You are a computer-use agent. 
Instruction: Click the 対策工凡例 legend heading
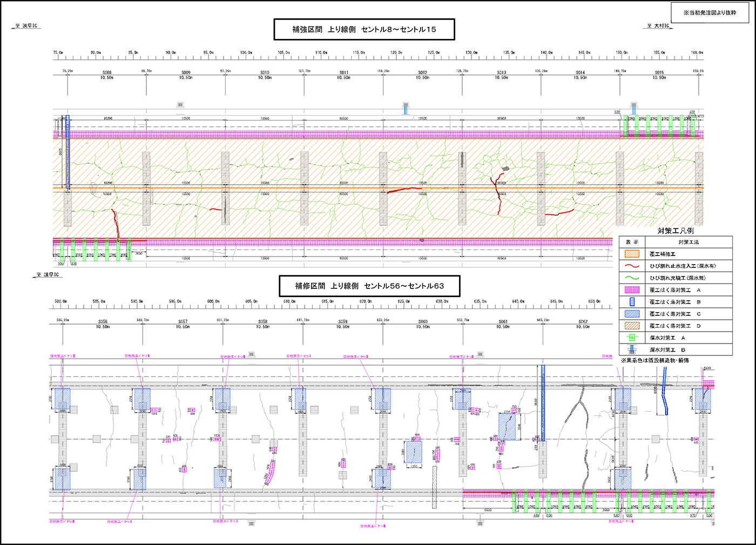pos(676,231)
